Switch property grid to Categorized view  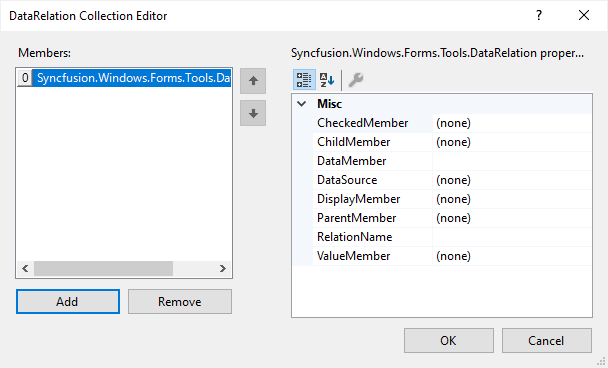click(304, 80)
